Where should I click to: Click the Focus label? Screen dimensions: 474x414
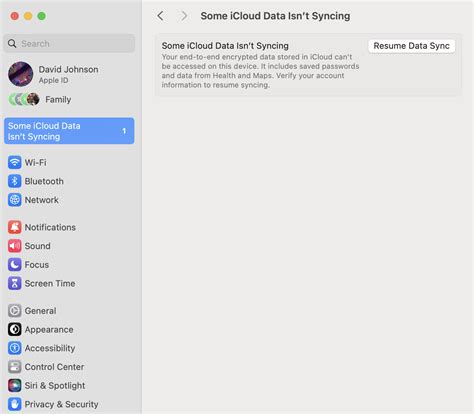[37, 265]
